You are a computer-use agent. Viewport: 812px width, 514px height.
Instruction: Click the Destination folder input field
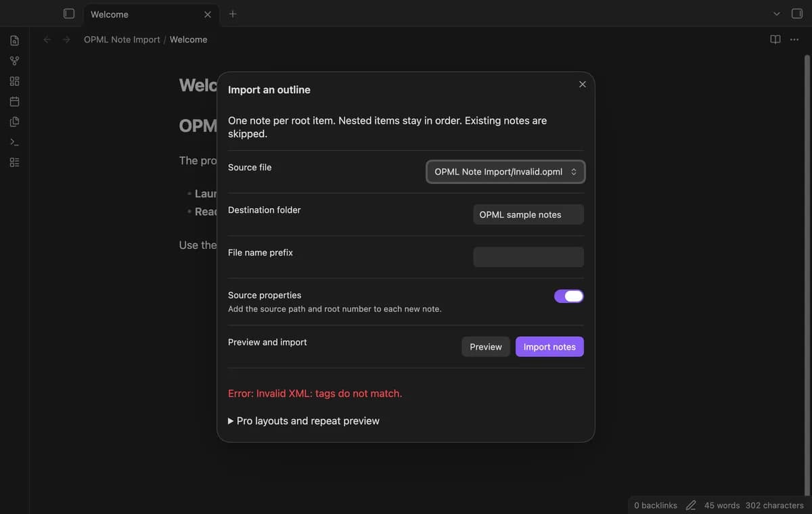pyautogui.click(x=528, y=214)
